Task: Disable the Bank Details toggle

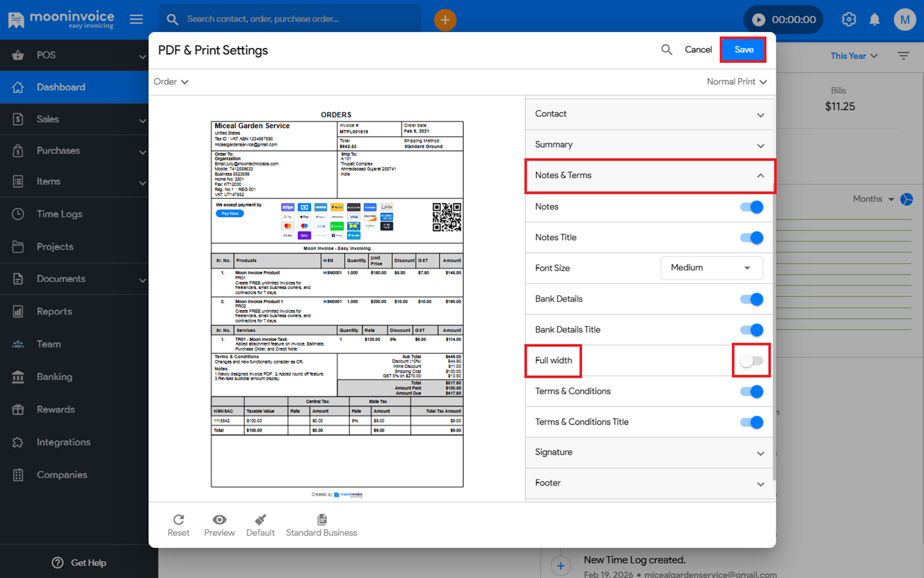Action: 751,299
